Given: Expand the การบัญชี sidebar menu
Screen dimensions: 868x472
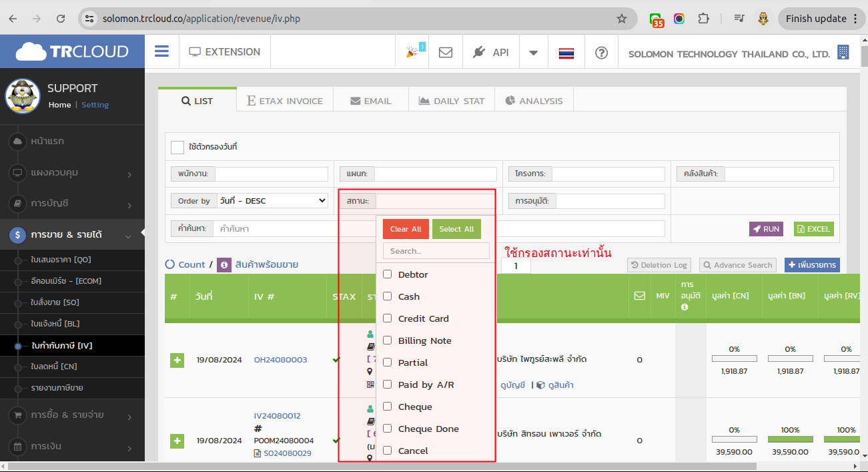Looking at the screenshot, I should coord(72,204).
